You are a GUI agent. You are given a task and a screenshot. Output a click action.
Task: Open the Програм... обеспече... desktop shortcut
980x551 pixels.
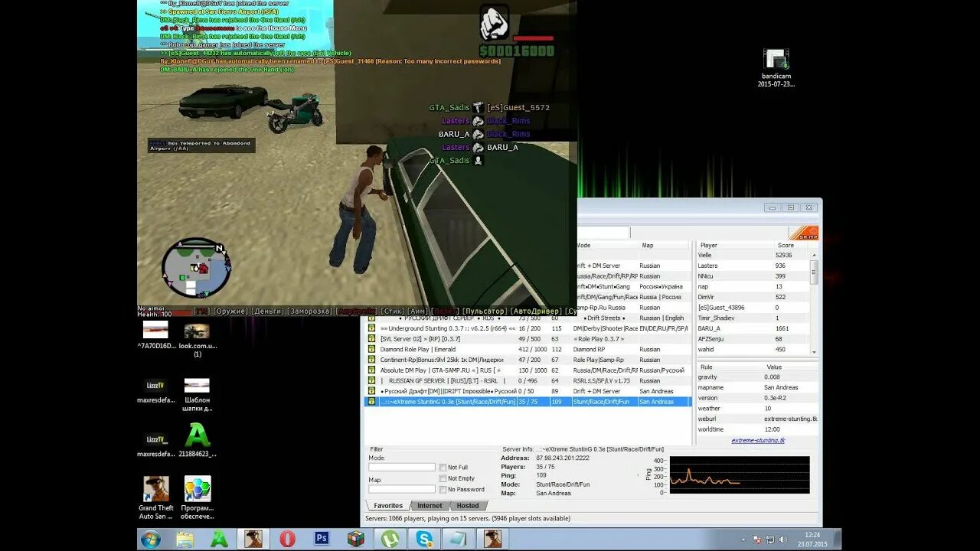coord(198,498)
